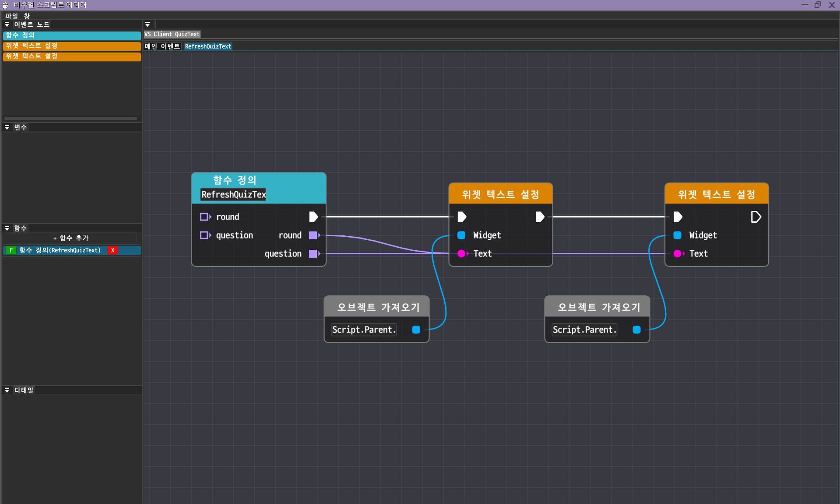Click the horizontal scrollbar in event node panel
Image resolution: width=840 pixels, height=504 pixels.
[x=70, y=118]
